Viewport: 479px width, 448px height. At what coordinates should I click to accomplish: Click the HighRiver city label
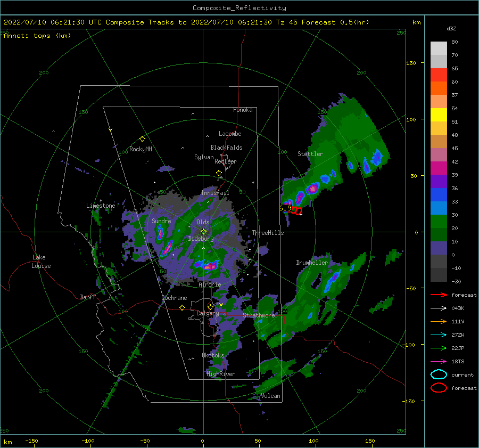[221, 374]
